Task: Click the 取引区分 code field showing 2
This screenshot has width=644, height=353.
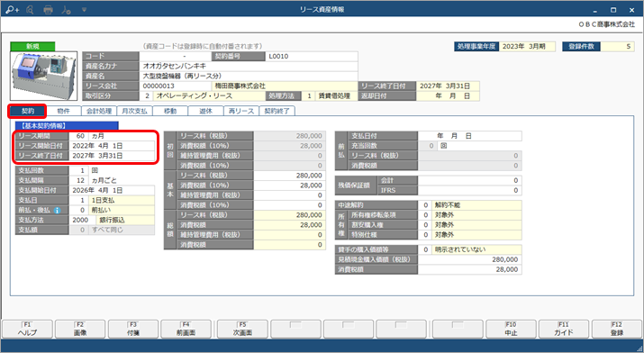Action: [146, 95]
